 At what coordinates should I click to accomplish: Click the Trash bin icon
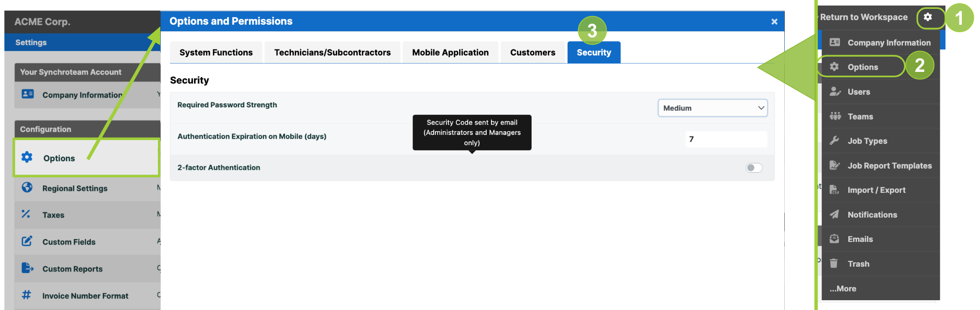(834, 263)
